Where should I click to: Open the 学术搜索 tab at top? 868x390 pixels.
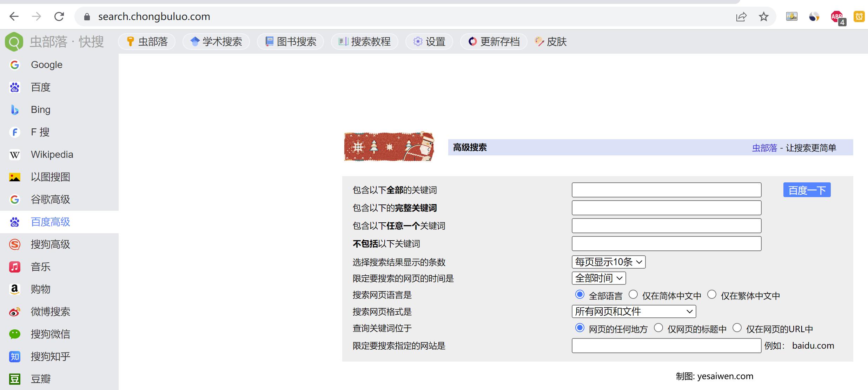[x=216, y=41]
